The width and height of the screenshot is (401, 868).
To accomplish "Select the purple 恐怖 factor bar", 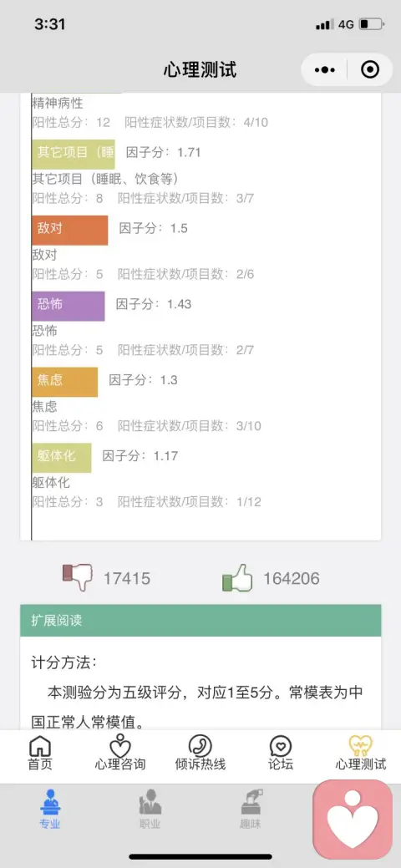I will 69,306.
